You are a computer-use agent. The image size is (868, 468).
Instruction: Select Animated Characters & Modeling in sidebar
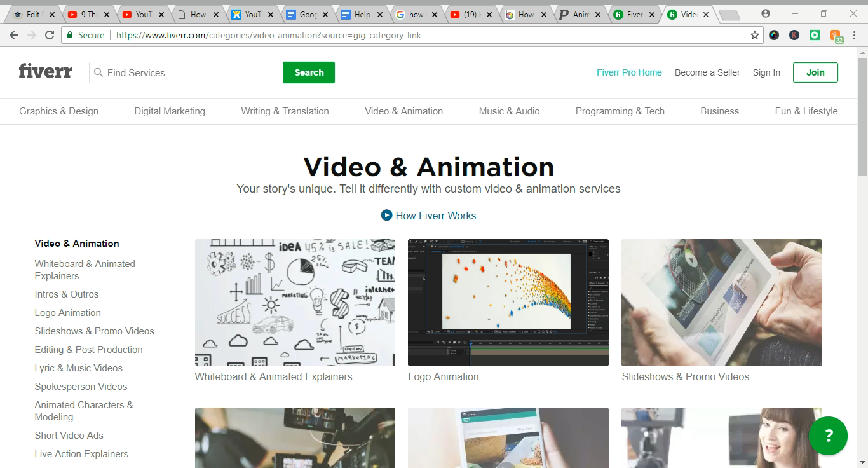[x=84, y=411]
